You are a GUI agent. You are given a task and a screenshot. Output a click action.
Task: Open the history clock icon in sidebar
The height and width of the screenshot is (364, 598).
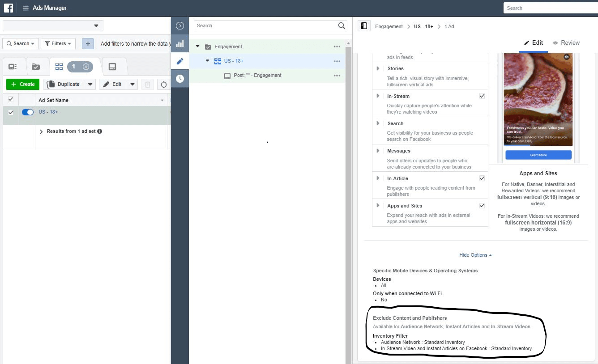[180, 78]
